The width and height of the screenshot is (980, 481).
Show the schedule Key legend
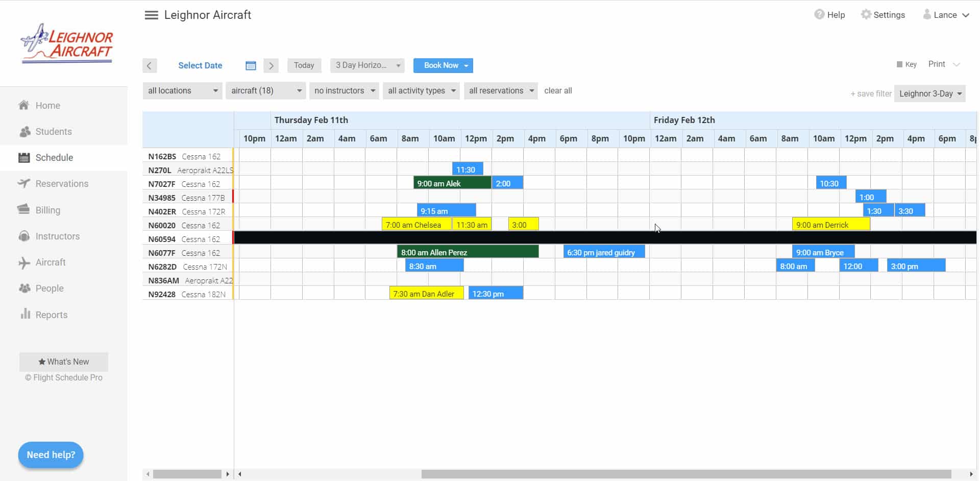click(906, 64)
